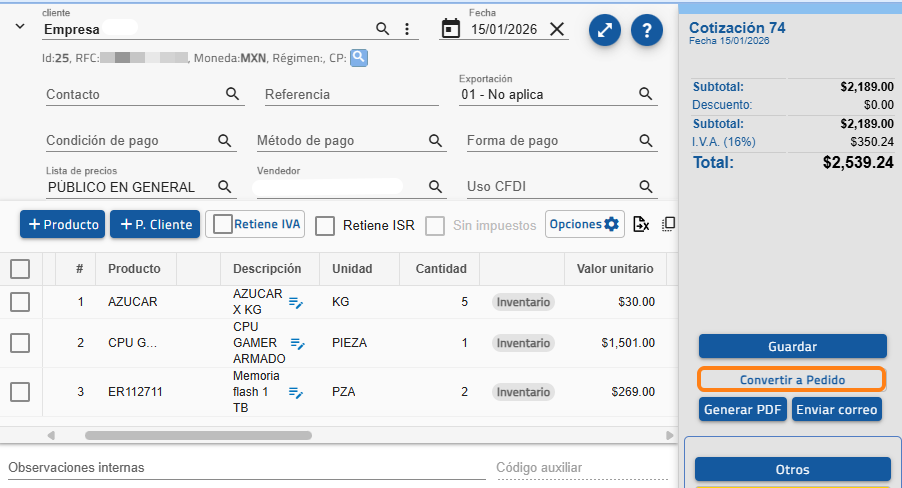Click the Código auxiliar field
Viewport: 902px width, 488px height.
coord(582,468)
